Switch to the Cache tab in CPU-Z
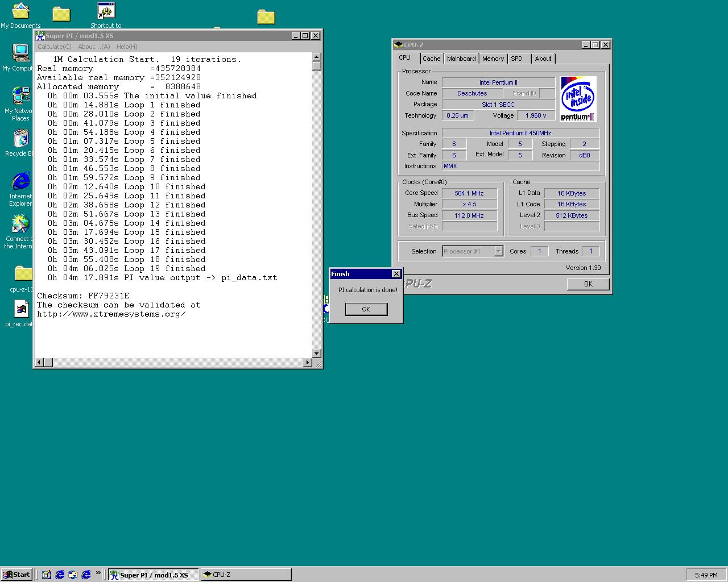 [x=431, y=59]
